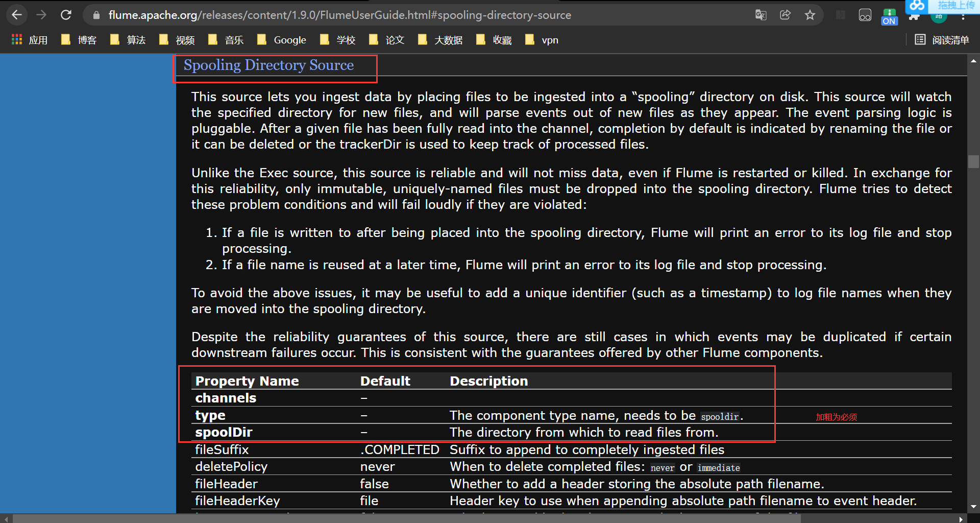Bookmark this page with the star icon
The width and height of the screenshot is (980, 523).
(810, 15)
